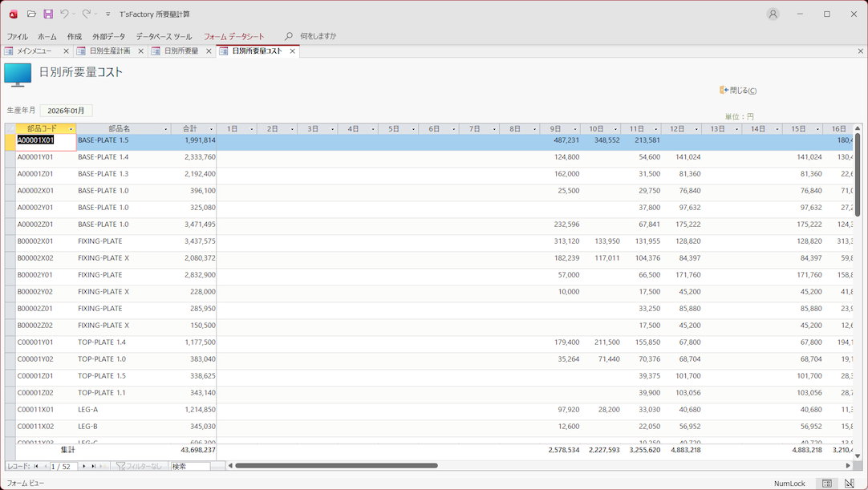Switch to datasheet view icon in status bar

(x=826, y=484)
